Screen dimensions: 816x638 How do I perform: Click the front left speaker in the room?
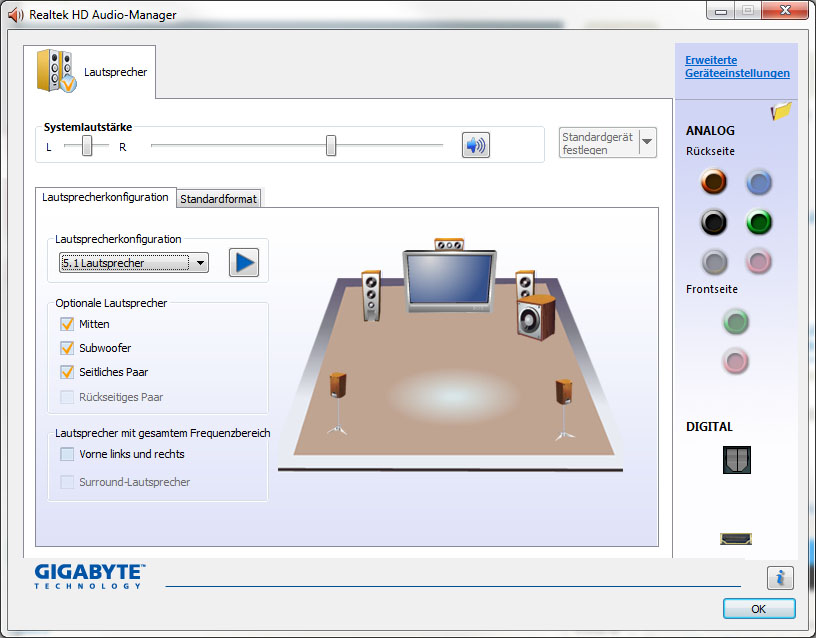371,296
